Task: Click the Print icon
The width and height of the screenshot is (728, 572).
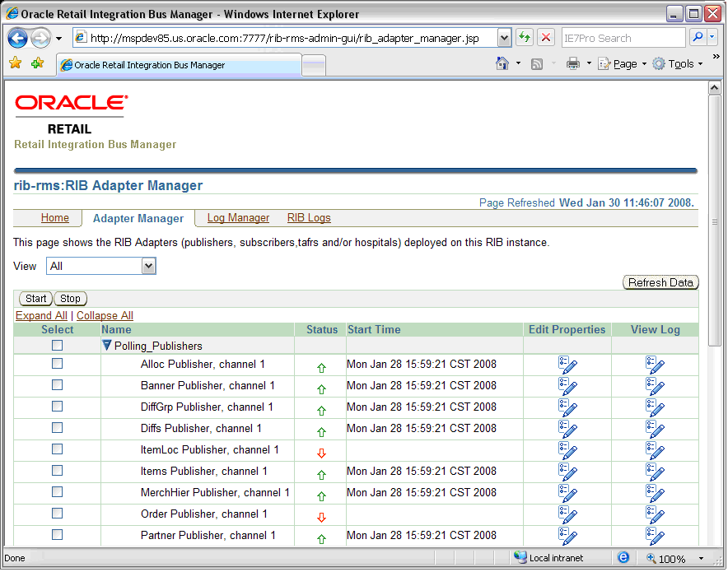Action: [573, 63]
